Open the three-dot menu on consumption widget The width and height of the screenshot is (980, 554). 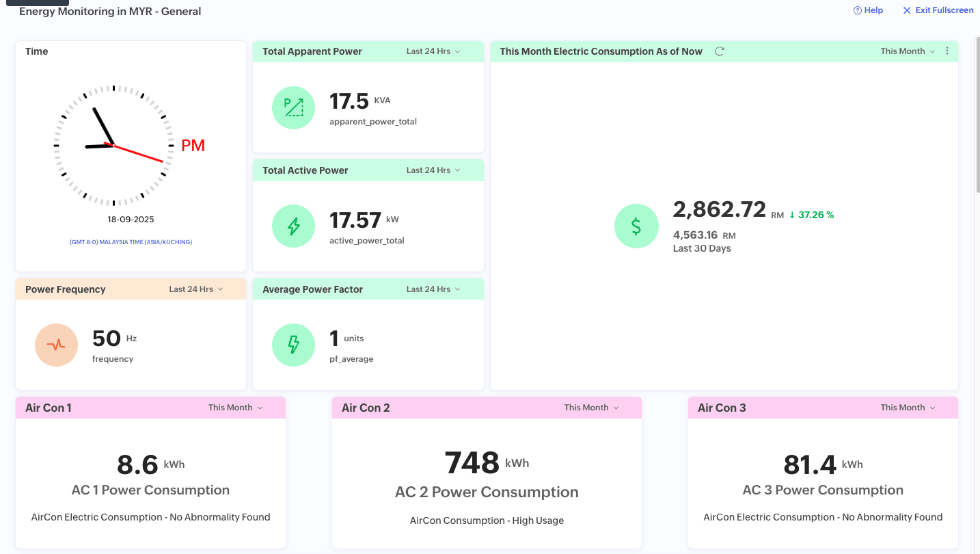point(947,51)
